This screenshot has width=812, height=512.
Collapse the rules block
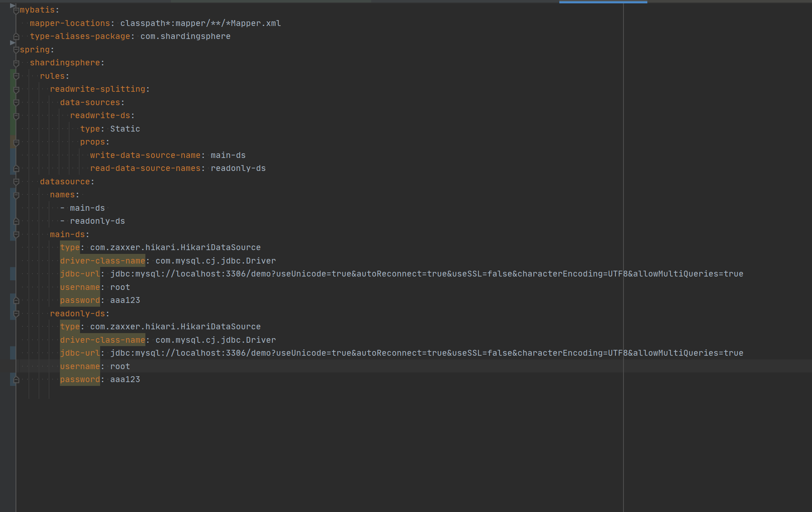coord(16,76)
